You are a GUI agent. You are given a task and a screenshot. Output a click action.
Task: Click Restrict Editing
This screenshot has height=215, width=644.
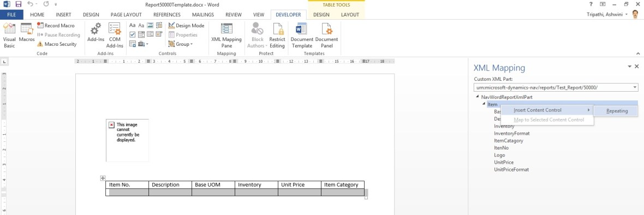277,35
